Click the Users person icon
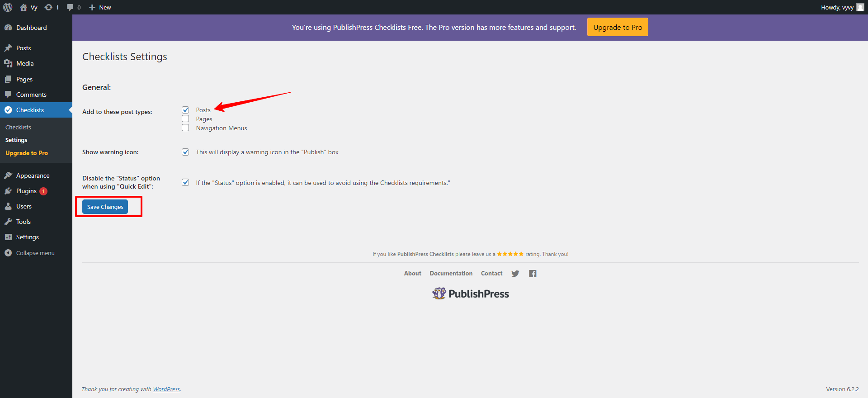The height and width of the screenshot is (398, 868). [8, 206]
